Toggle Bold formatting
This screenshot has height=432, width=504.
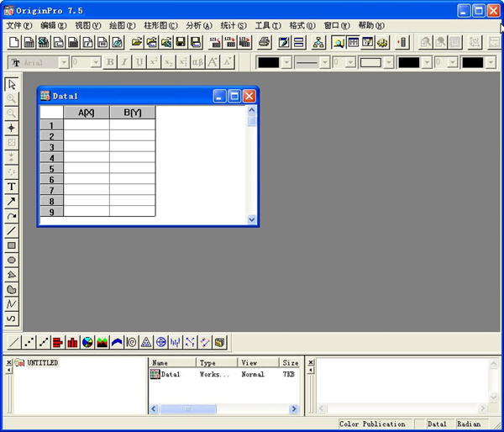(110, 62)
